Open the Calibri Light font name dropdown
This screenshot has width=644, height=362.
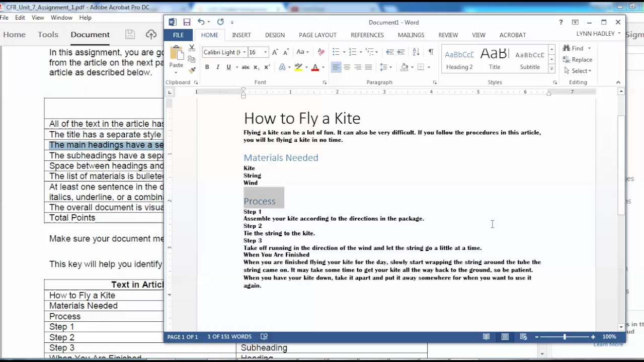coord(245,52)
